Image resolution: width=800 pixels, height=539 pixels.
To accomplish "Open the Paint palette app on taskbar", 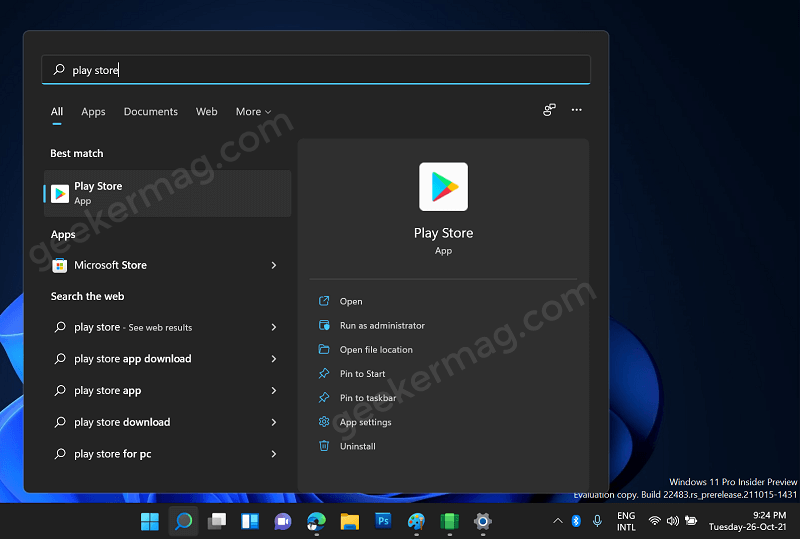I will (416, 521).
